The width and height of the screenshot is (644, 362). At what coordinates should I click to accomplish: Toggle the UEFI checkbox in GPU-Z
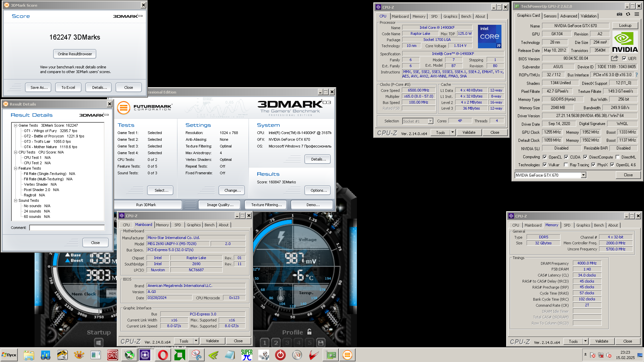coord(624,58)
